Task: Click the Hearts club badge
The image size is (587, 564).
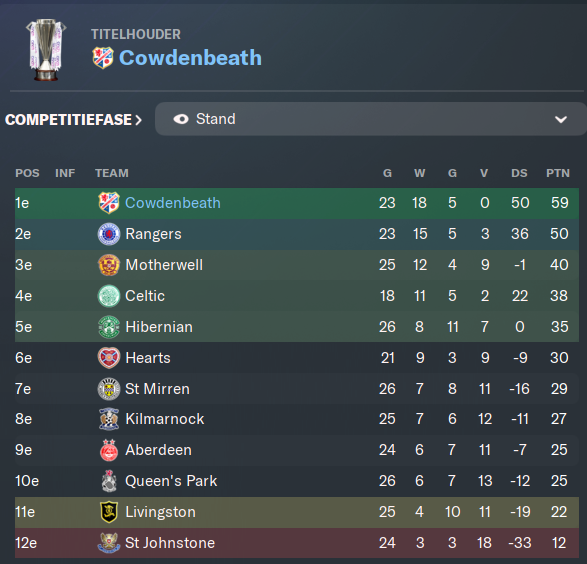Action: [x=109, y=358]
